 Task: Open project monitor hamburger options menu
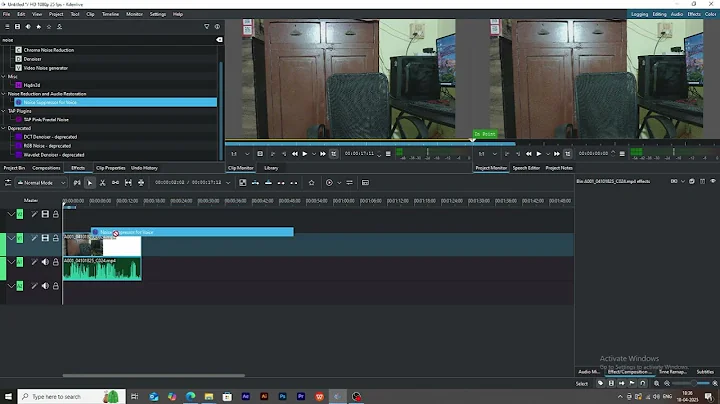click(622, 154)
